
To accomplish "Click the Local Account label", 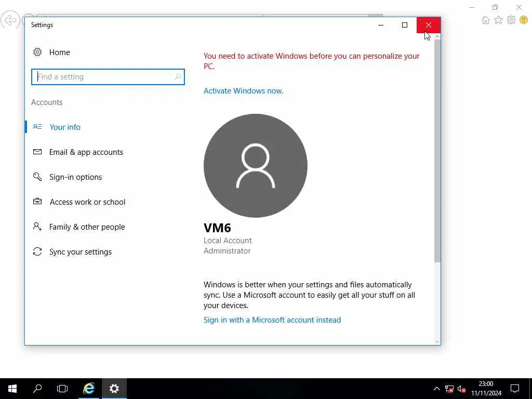I will coord(228,240).
